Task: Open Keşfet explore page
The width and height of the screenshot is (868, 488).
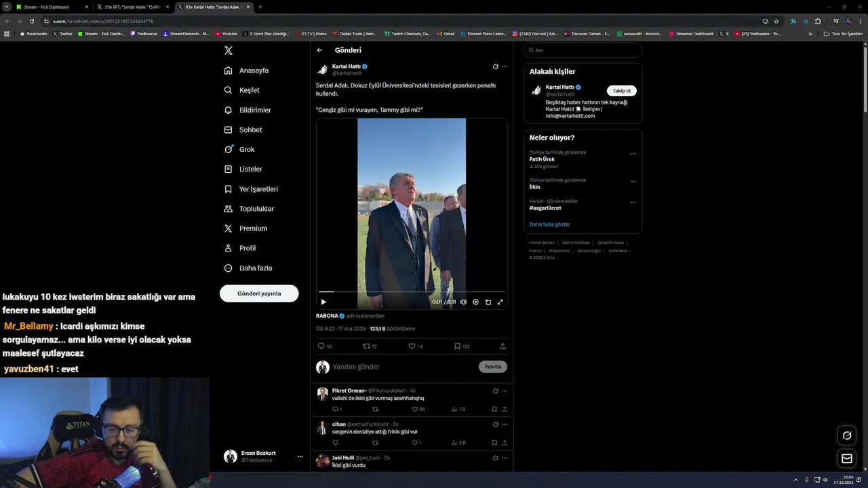Action: (242, 90)
